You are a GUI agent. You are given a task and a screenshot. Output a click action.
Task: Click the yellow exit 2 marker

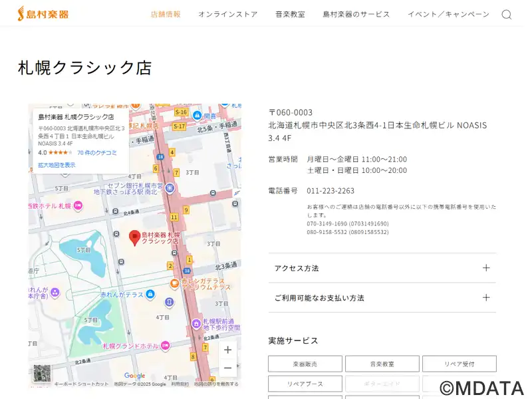pyautogui.click(x=170, y=266)
